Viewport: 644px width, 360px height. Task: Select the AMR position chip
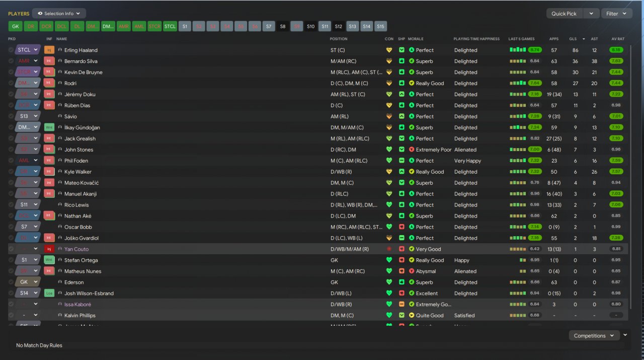[x=124, y=26]
